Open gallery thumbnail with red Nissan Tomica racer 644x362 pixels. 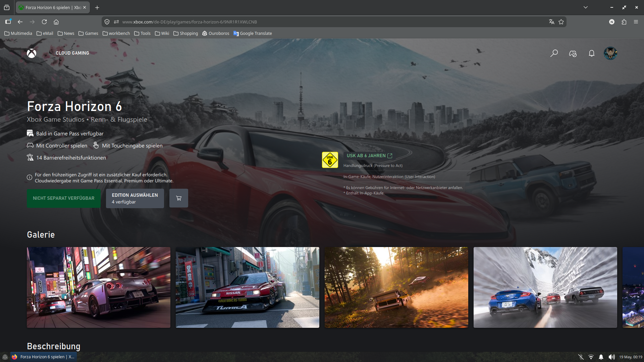tap(248, 288)
